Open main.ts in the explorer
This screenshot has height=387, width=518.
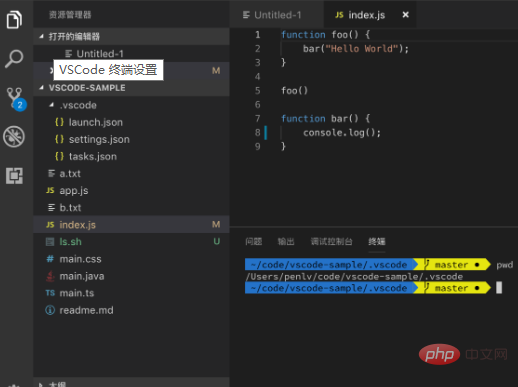(x=131, y=293)
